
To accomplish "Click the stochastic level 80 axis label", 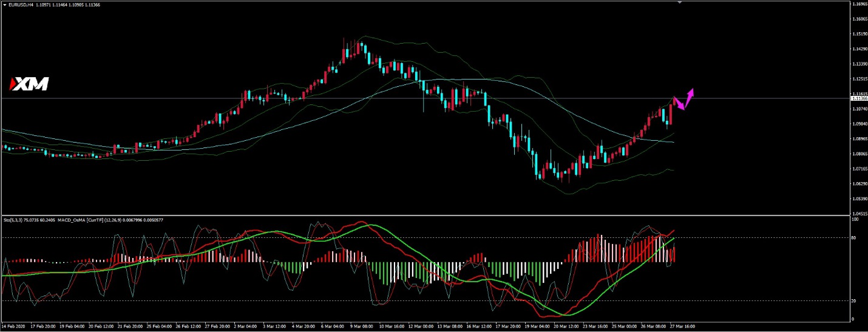I will tap(854, 238).
